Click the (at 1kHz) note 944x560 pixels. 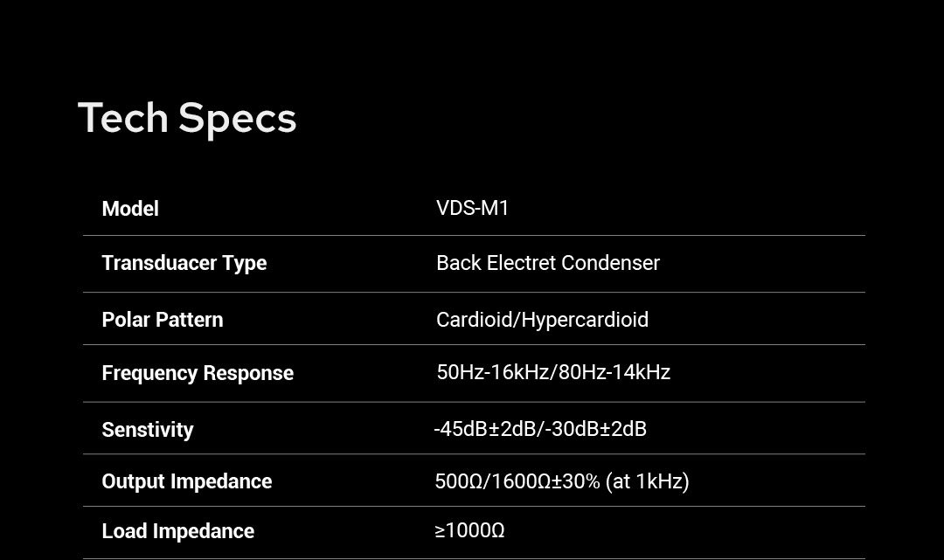coord(648,481)
